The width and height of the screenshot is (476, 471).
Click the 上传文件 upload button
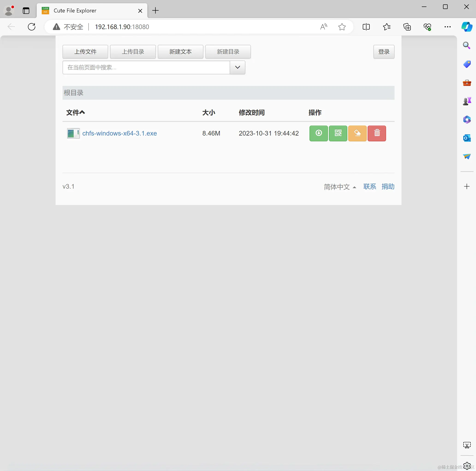click(x=85, y=52)
